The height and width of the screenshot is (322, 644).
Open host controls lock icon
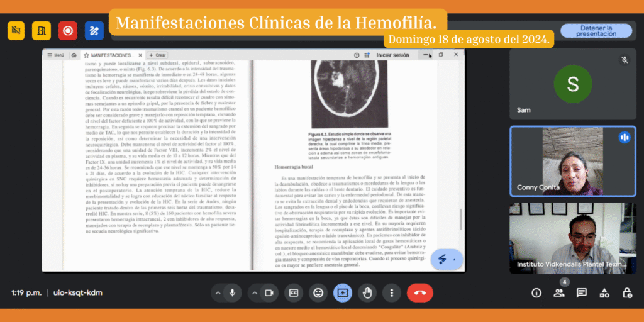click(627, 292)
